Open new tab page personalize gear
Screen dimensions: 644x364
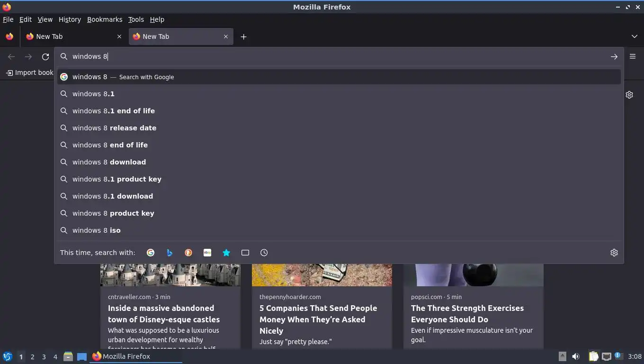tap(629, 95)
